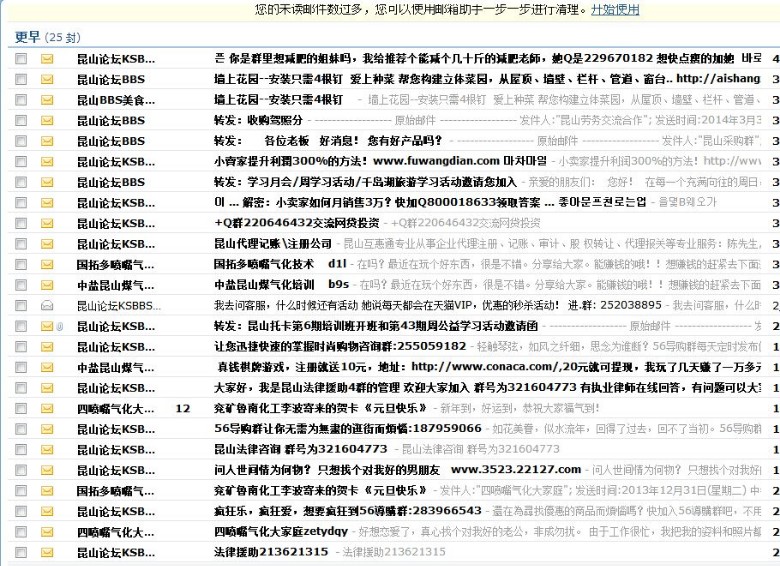Tick the checkbox for 你是群里想减肥的姐妹吗 email
Image resolution: width=780 pixels, height=566 pixels.
coord(21,58)
